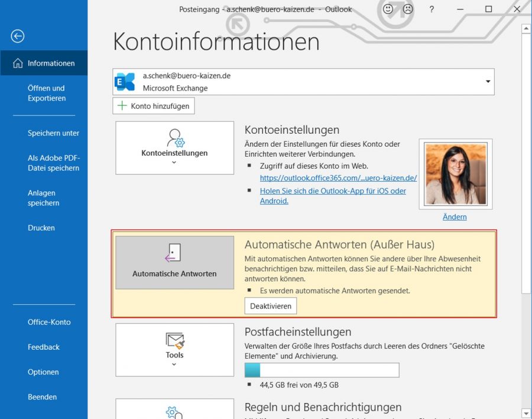The height and width of the screenshot is (419, 532).
Task: Click the Microsoft Exchange account logo
Action: point(125,82)
